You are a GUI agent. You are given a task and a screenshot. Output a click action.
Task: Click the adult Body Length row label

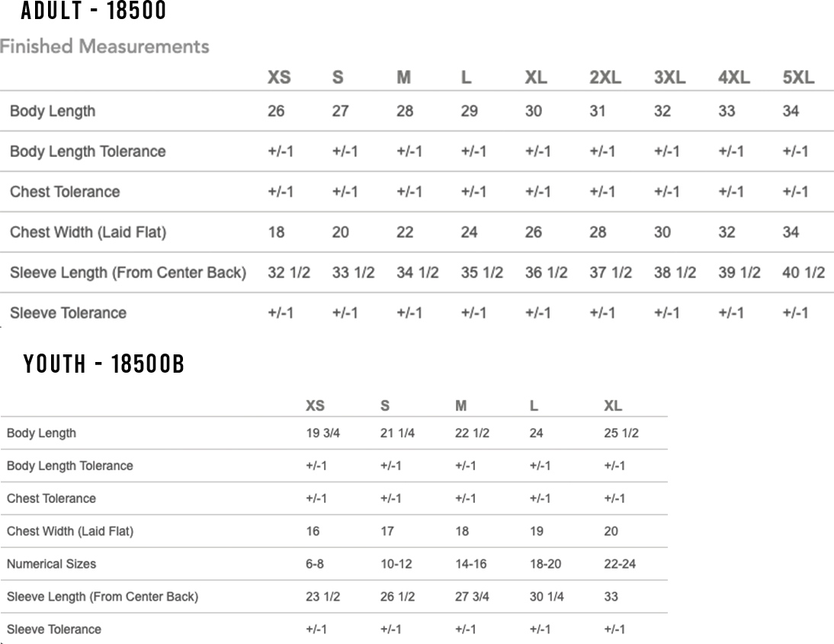(x=53, y=111)
